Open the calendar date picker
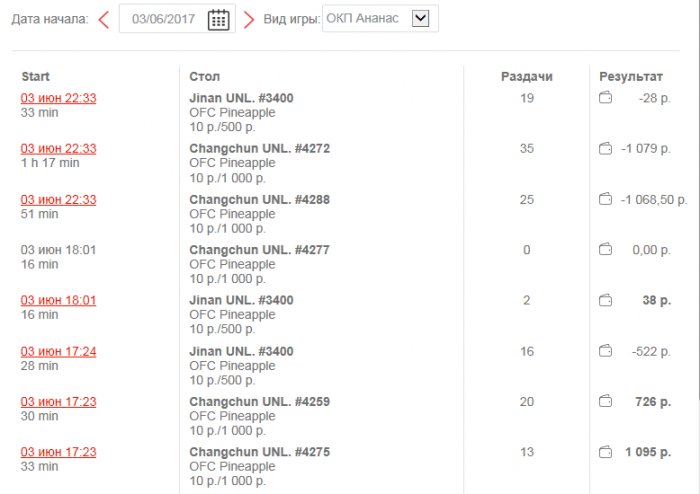This screenshot has width=700, height=494. tap(218, 20)
